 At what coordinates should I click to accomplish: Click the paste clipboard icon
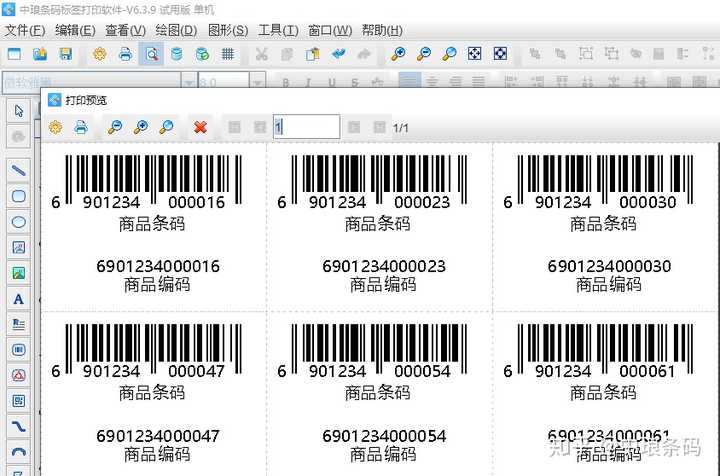pyautogui.click(x=313, y=54)
